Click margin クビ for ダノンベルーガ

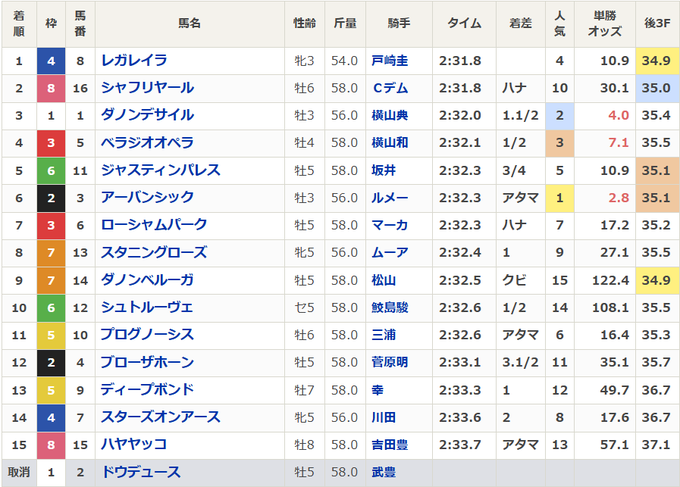coord(514,280)
